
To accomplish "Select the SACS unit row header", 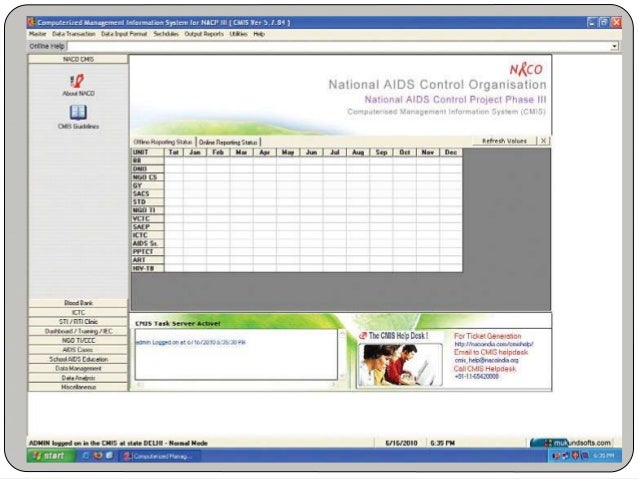I will coord(148,194).
